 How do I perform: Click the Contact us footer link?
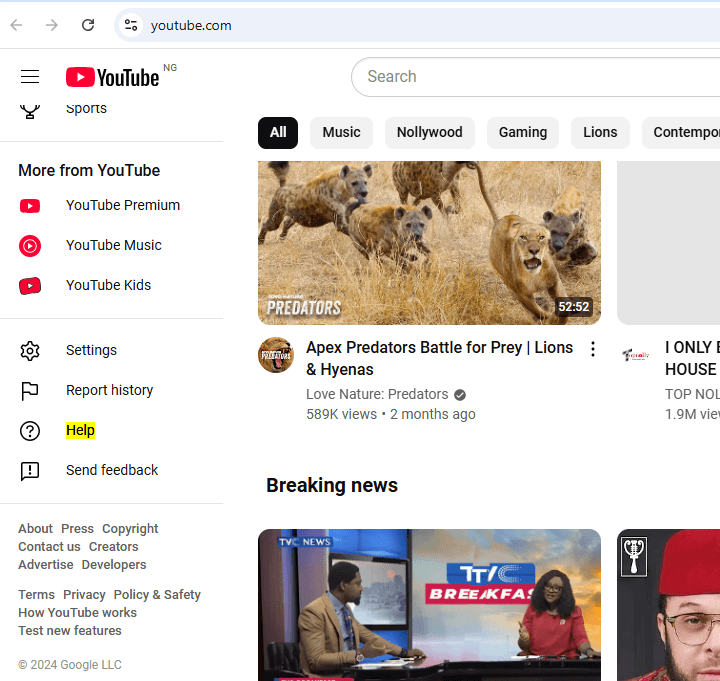[49, 547]
